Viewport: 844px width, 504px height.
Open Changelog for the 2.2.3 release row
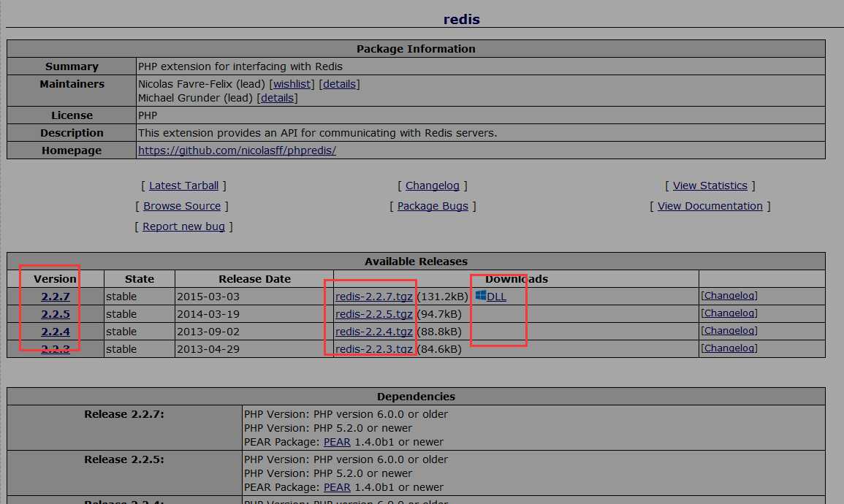(729, 348)
